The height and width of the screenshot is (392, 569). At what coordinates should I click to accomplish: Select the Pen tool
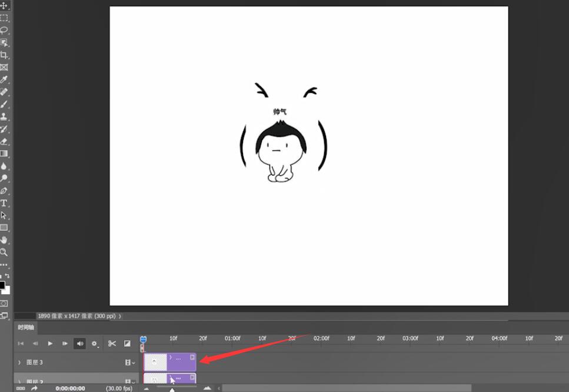(x=4, y=191)
